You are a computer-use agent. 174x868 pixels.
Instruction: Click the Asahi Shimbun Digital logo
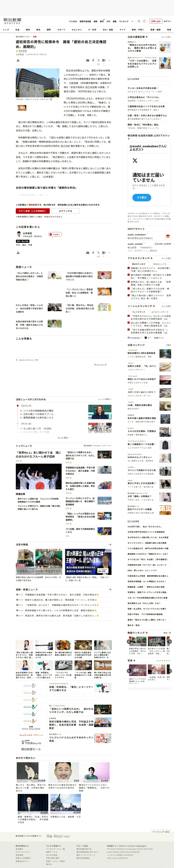(12, 21)
